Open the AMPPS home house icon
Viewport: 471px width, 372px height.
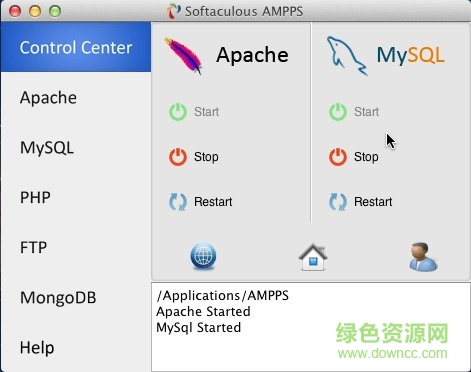(313, 257)
